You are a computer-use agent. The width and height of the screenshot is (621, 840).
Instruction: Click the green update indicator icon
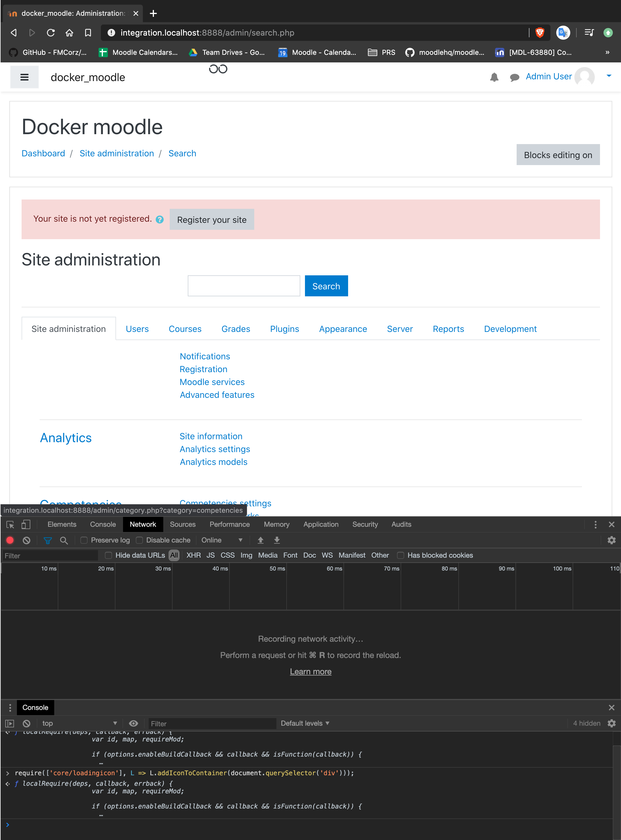click(608, 33)
